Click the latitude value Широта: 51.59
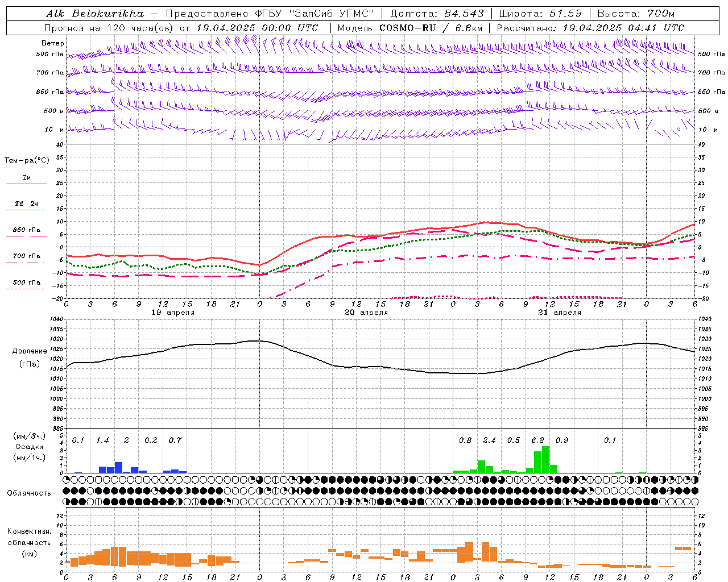This screenshot has width=728, height=582. pos(540,14)
